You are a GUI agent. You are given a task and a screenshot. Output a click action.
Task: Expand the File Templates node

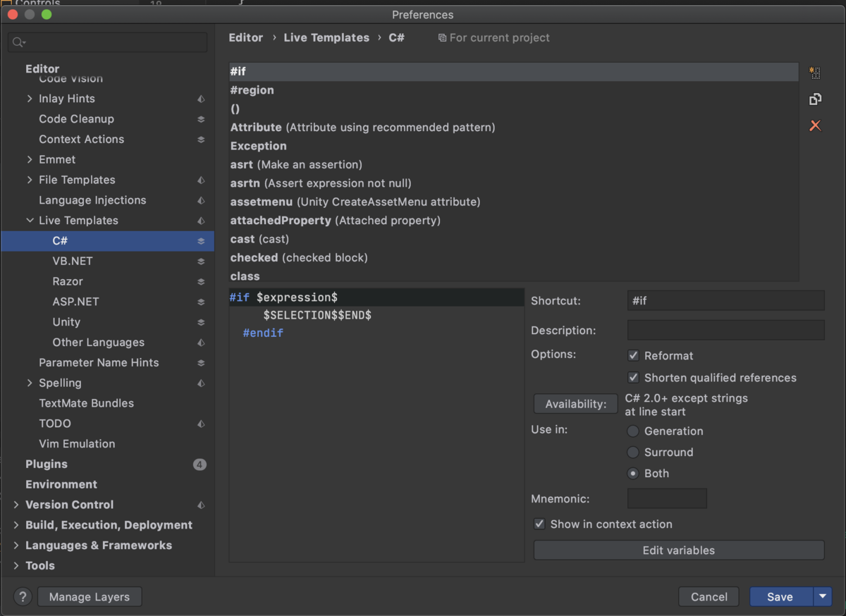click(30, 180)
